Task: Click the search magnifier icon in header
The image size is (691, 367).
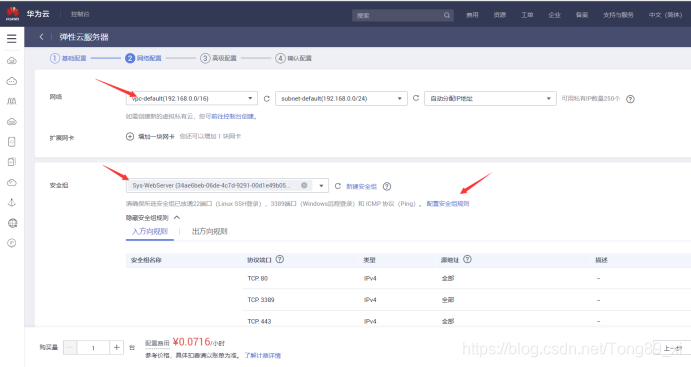Action: coord(447,15)
